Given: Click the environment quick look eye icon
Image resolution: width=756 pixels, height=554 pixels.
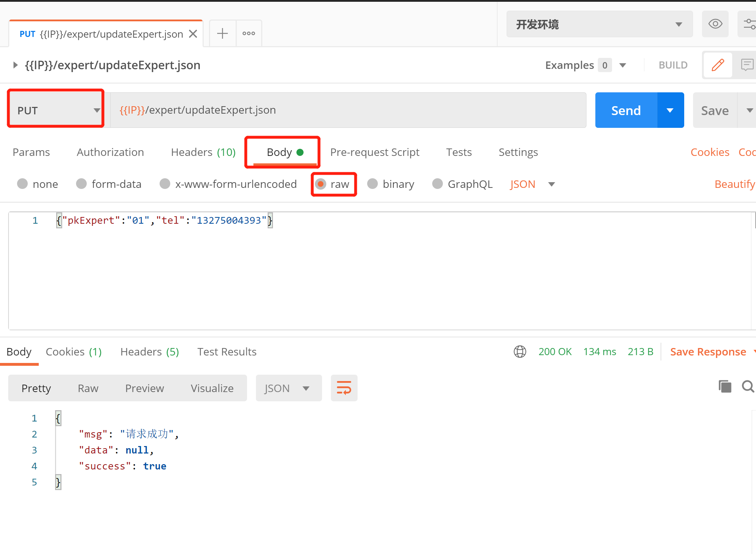Looking at the screenshot, I should (715, 24).
